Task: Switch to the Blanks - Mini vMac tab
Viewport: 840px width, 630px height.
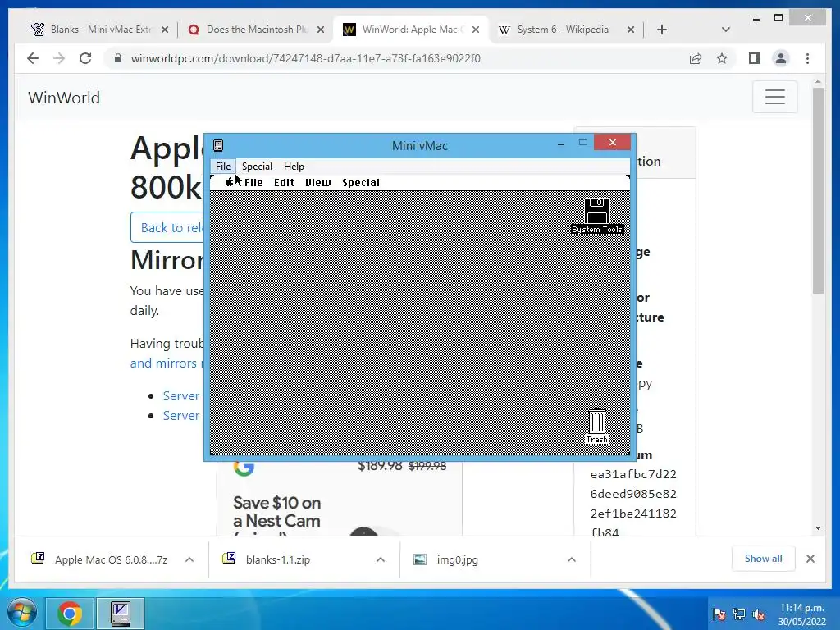Action: (99, 30)
